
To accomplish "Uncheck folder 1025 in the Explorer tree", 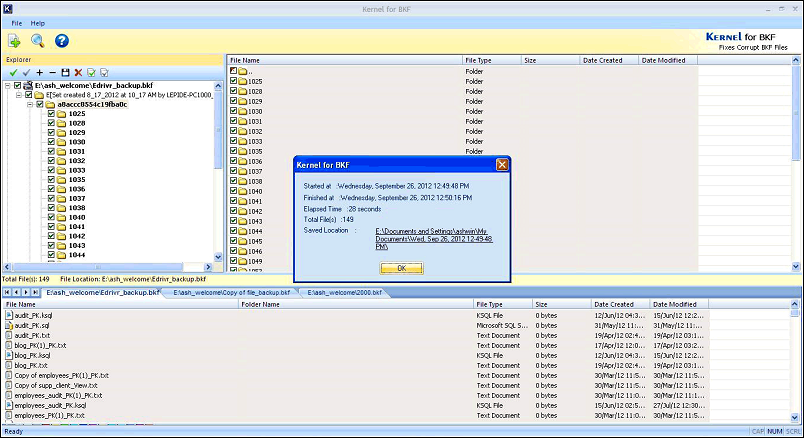I will [51, 114].
